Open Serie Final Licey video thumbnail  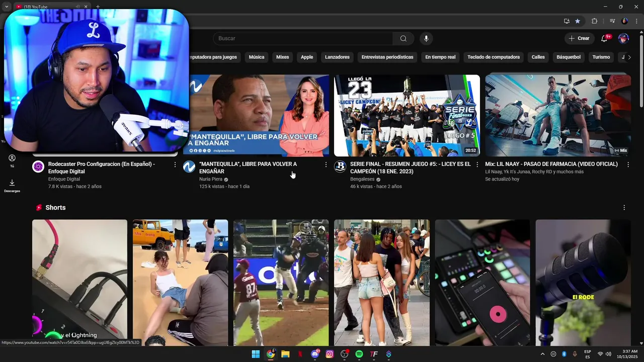407,116
